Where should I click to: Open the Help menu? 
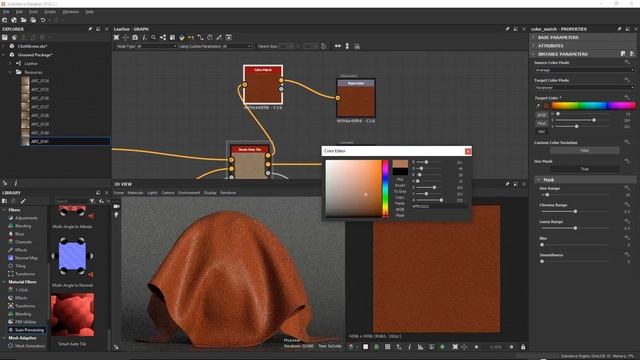point(89,12)
